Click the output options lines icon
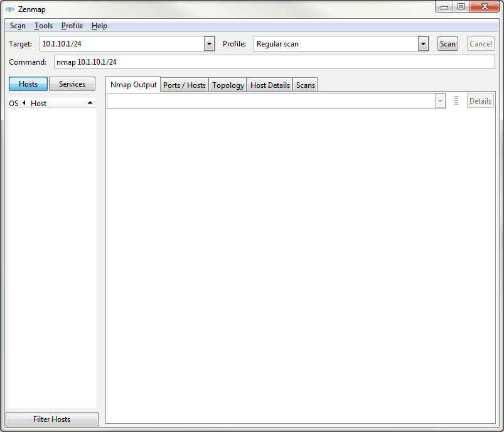Image resolution: width=504 pixels, height=432 pixels. click(x=456, y=100)
